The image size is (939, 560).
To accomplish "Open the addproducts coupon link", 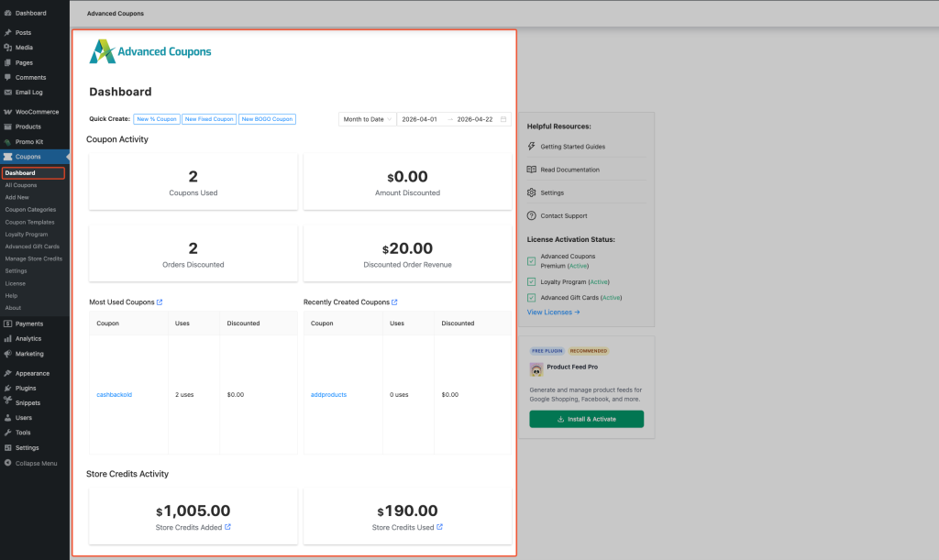I will (329, 395).
